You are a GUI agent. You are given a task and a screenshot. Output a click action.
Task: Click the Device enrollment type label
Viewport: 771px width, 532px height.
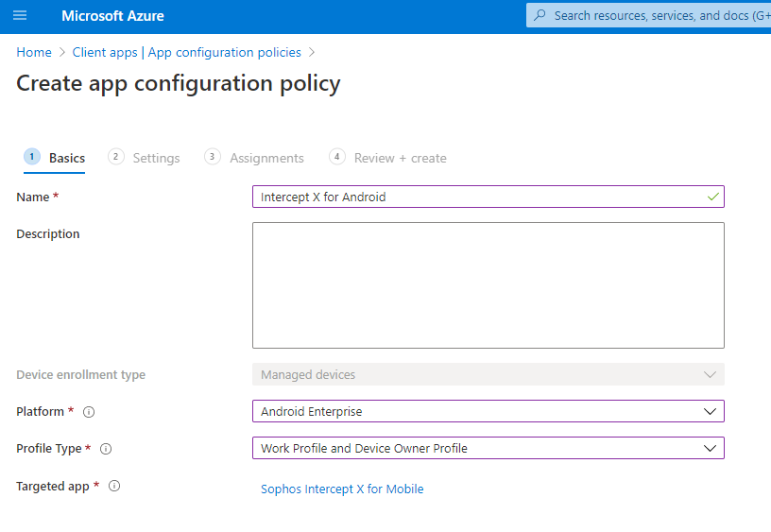pyautogui.click(x=80, y=374)
